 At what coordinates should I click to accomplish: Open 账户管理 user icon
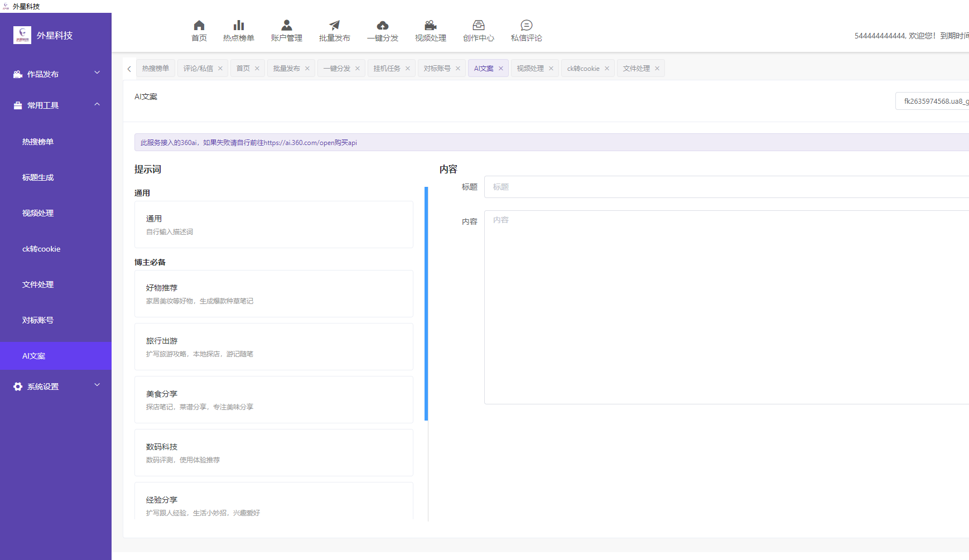[287, 25]
